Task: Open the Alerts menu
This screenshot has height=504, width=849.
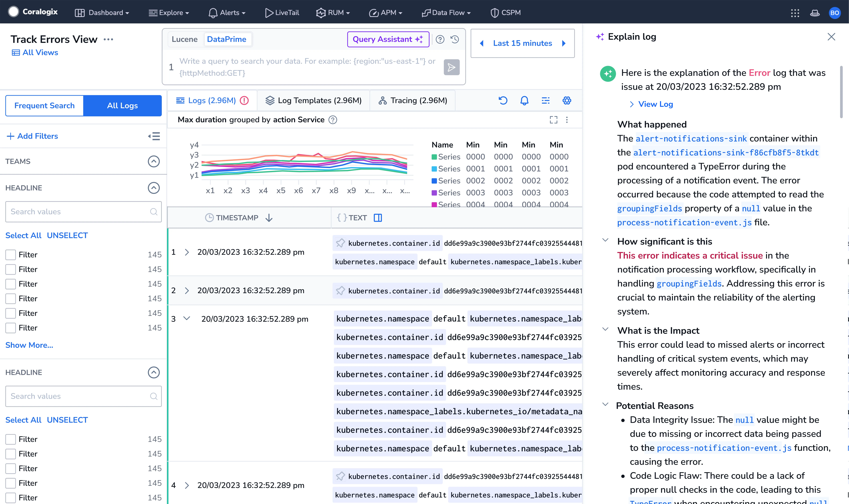Action: pos(227,13)
